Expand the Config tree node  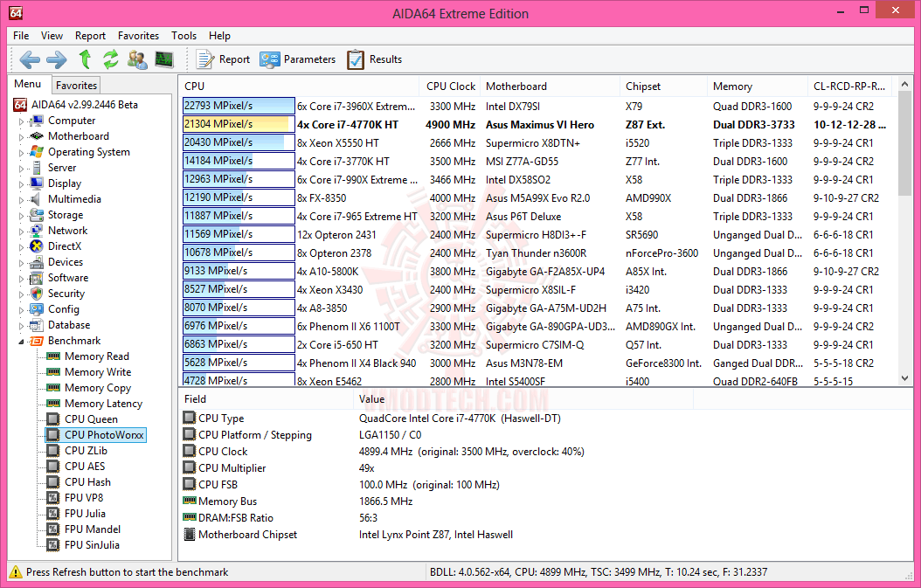[22, 309]
